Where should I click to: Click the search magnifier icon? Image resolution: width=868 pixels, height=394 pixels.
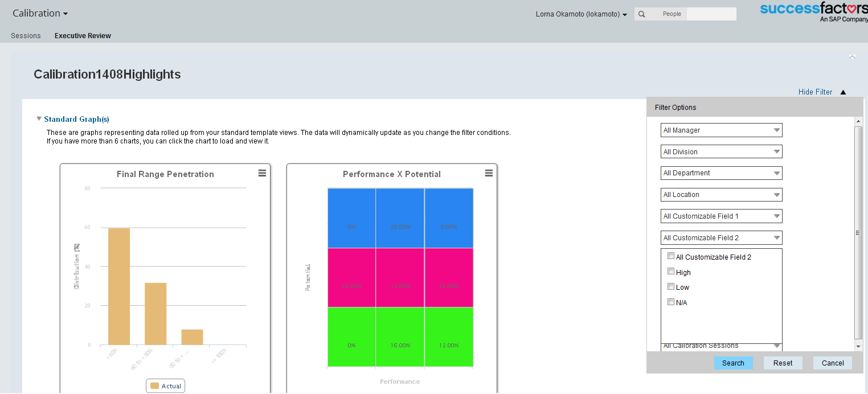tap(642, 14)
